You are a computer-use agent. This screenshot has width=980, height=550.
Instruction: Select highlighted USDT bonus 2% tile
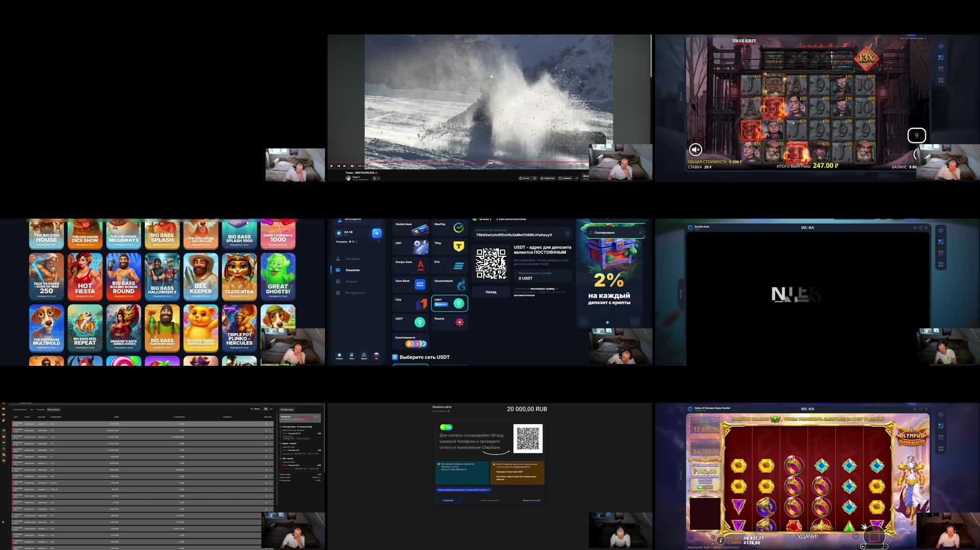pos(450,303)
